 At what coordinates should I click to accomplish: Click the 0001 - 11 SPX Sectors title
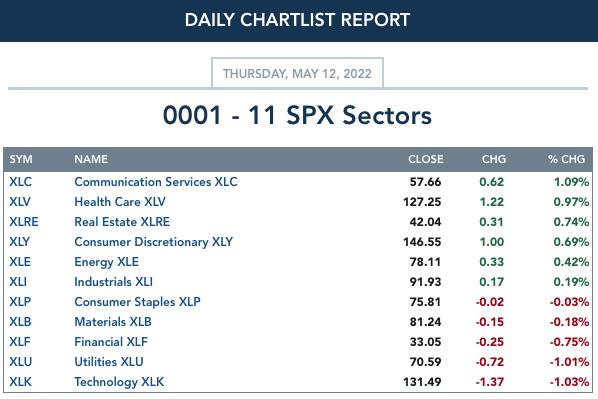pyautogui.click(x=297, y=115)
